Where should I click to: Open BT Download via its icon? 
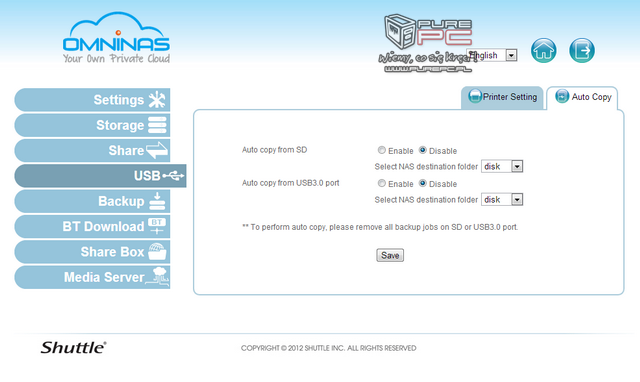(157, 226)
